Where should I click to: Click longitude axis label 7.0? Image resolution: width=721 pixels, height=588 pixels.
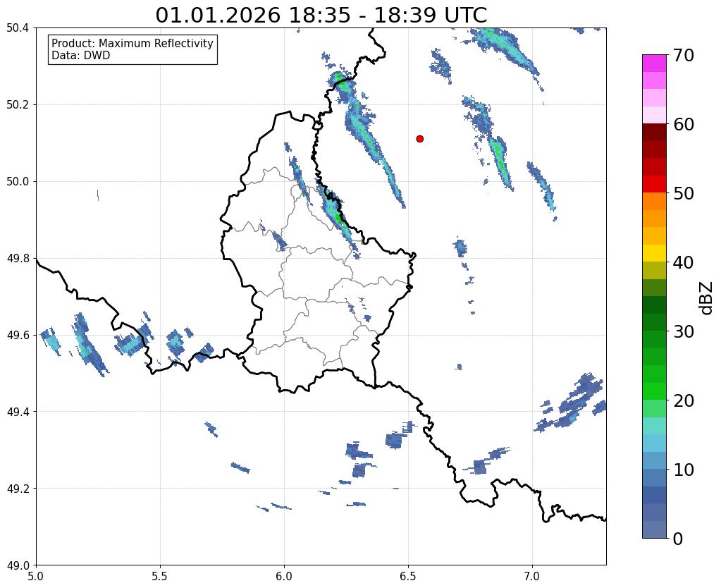[x=532, y=577]
